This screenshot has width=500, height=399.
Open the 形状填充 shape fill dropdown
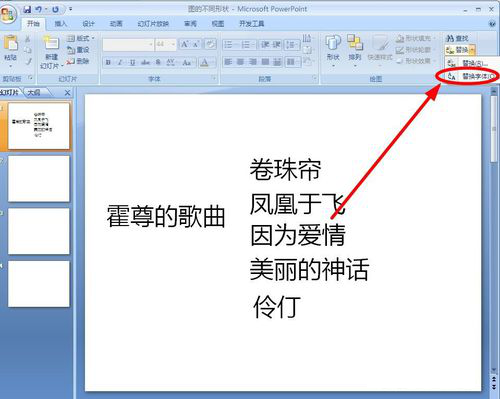pos(416,39)
